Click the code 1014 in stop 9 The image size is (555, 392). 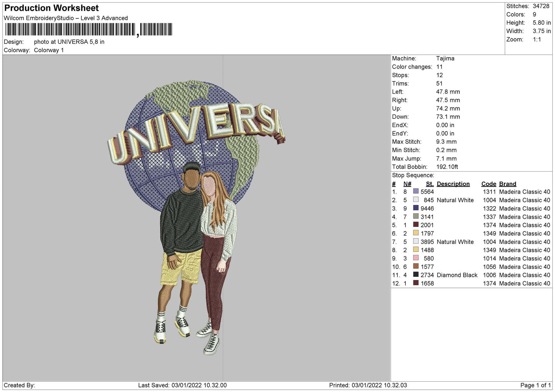click(489, 258)
